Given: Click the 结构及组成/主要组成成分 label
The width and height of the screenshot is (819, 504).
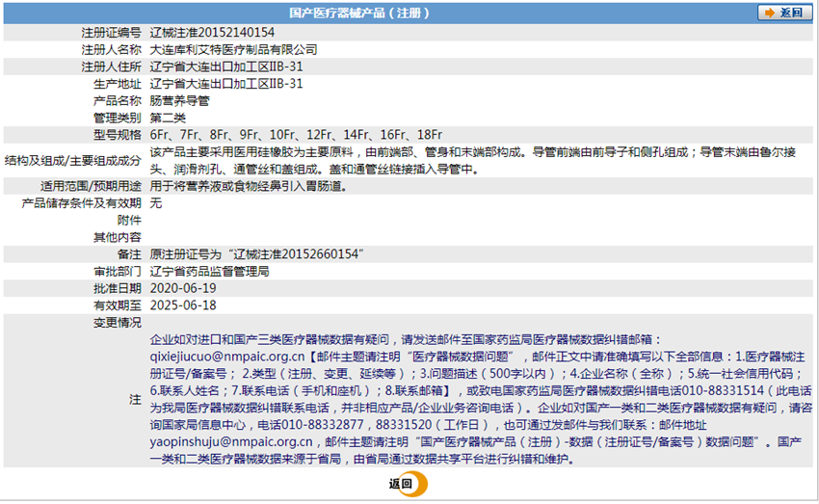Looking at the screenshot, I should (x=73, y=160).
